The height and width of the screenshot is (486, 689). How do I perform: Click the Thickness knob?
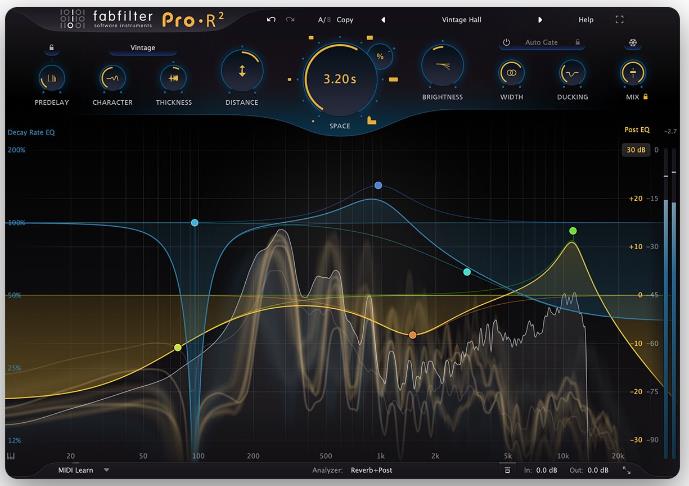pos(174,78)
